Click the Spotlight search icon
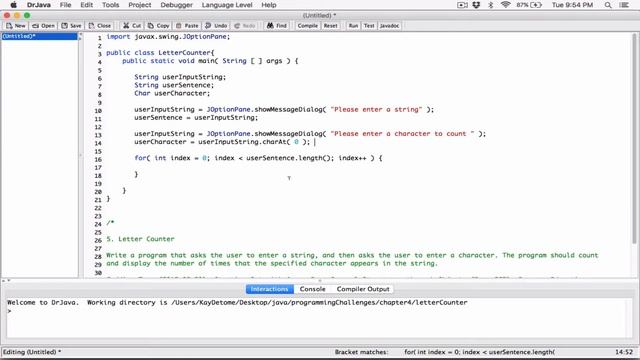Screen dimensions: 640x360 point(608,5)
